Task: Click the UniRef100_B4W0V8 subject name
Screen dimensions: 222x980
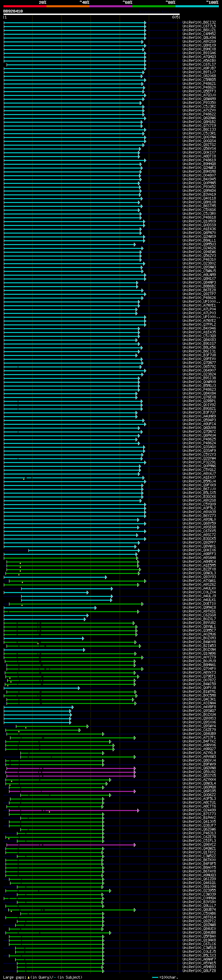Action: point(199,642)
